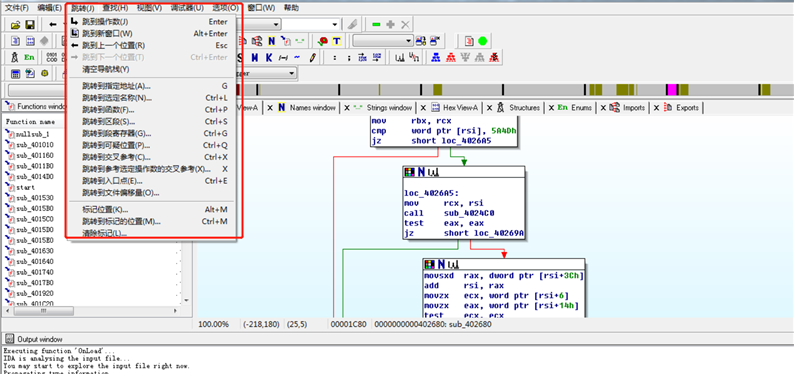The image size is (794, 374).
Task: Click the pencil toolbar icon
Action: coord(312,57)
